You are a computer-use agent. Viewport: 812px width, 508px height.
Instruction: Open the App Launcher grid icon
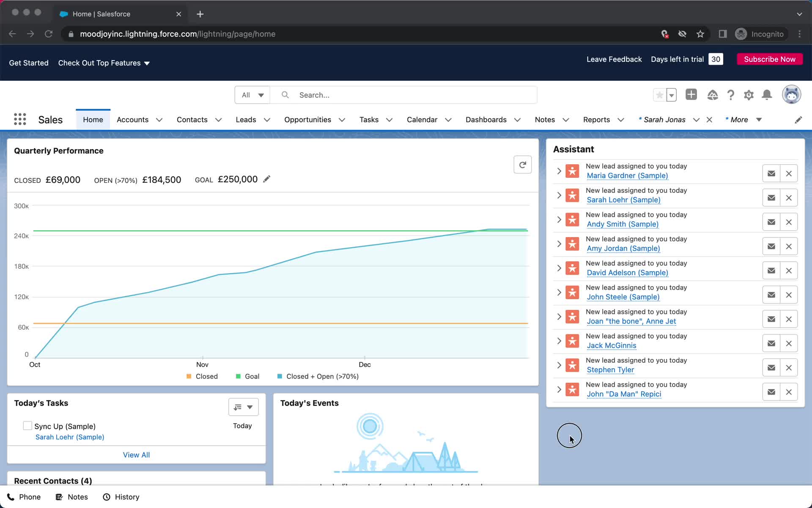tap(20, 119)
